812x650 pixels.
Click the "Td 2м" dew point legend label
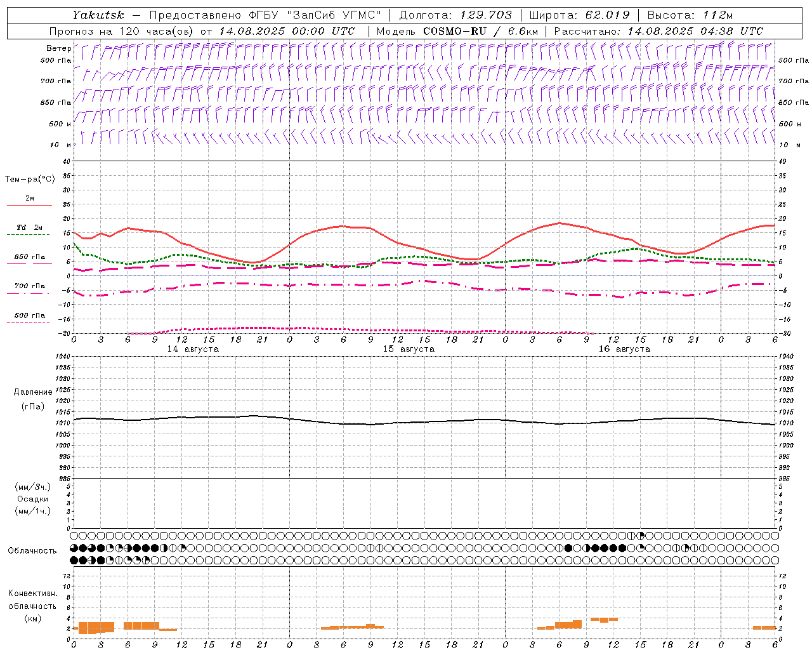coord(30,227)
